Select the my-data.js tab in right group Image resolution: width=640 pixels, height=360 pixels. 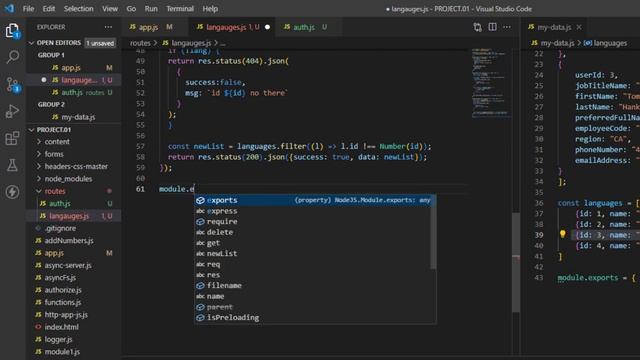coord(554,27)
